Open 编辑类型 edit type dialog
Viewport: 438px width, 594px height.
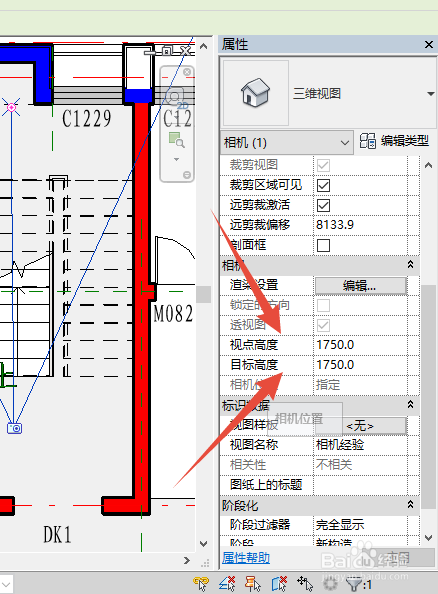tap(395, 141)
